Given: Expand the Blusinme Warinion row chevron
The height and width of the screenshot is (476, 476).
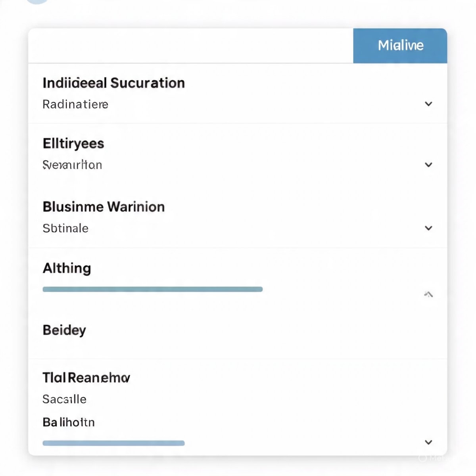Looking at the screenshot, I should tap(428, 228).
